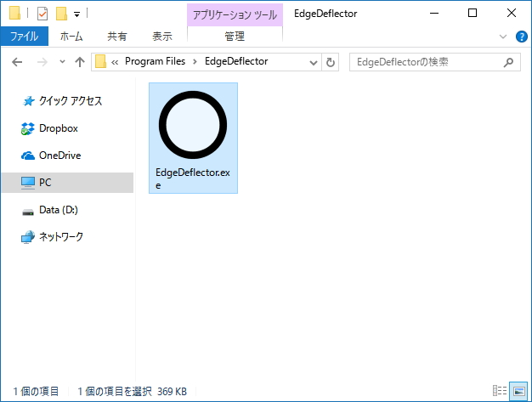Switch to details view in status bar
This screenshot has width=532, height=402.
click(500, 391)
